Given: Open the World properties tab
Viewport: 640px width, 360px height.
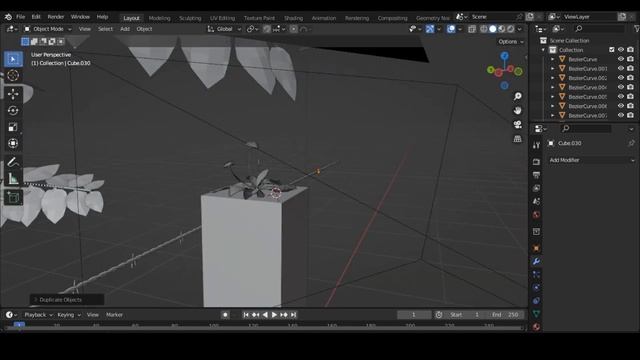Looking at the screenshot, I should (536, 215).
